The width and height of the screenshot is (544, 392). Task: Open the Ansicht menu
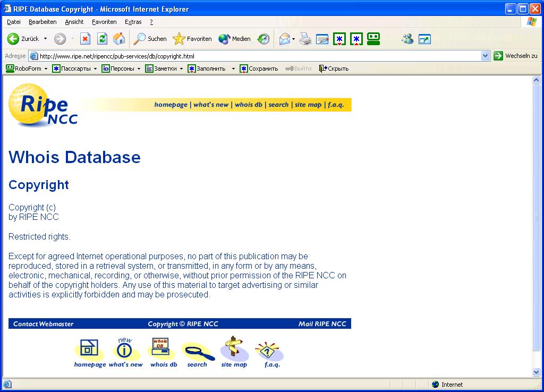[x=74, y=22]
